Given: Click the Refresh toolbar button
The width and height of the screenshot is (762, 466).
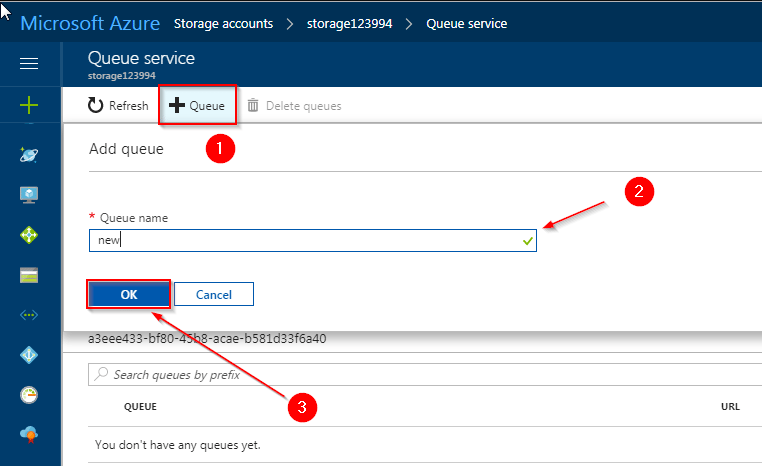Looking at the screenshot, I should coord(118,105).
